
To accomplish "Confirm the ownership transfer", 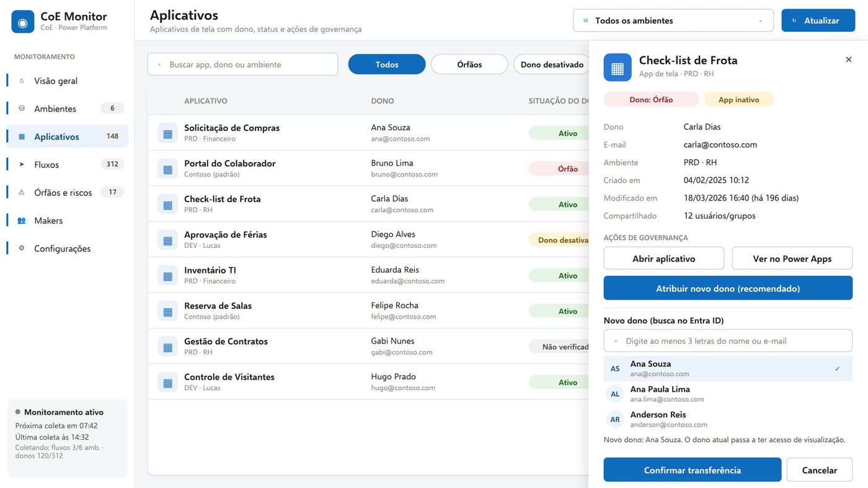I will point(693,470).
